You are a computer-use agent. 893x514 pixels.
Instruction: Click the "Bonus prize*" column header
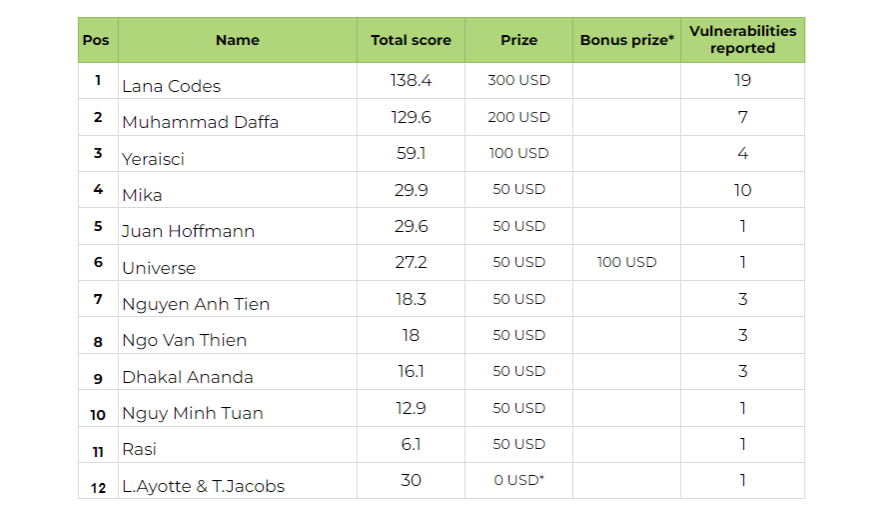point(627,41)
